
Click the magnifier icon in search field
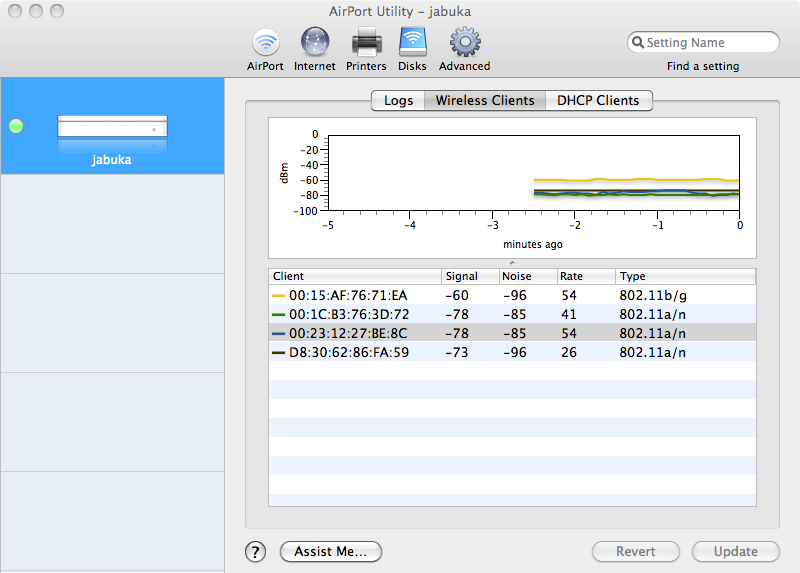tap(637, 42)
